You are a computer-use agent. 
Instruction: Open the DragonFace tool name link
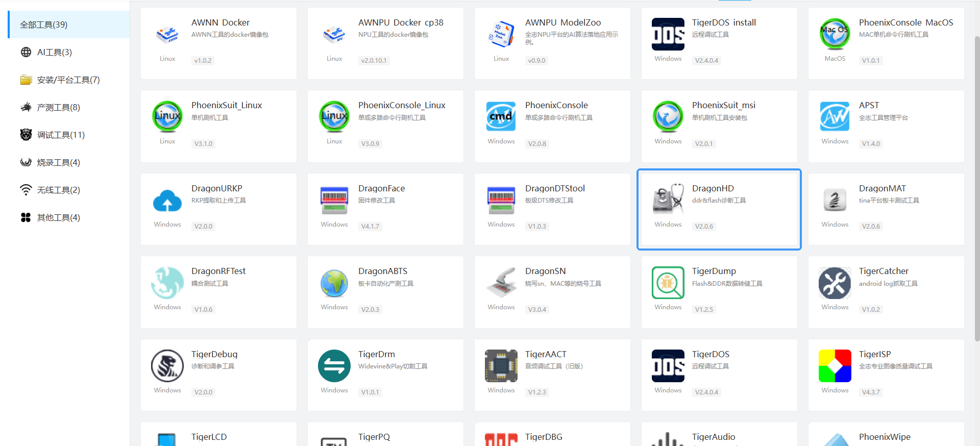[381, 188]
